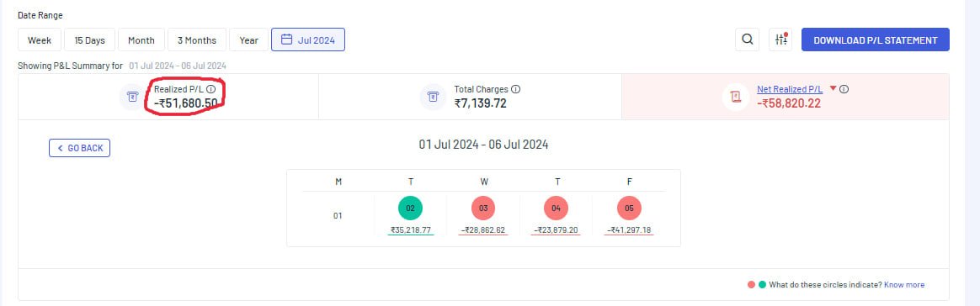980x306 pixels.
Task: Select the Week date range
Action: (40, 40)
